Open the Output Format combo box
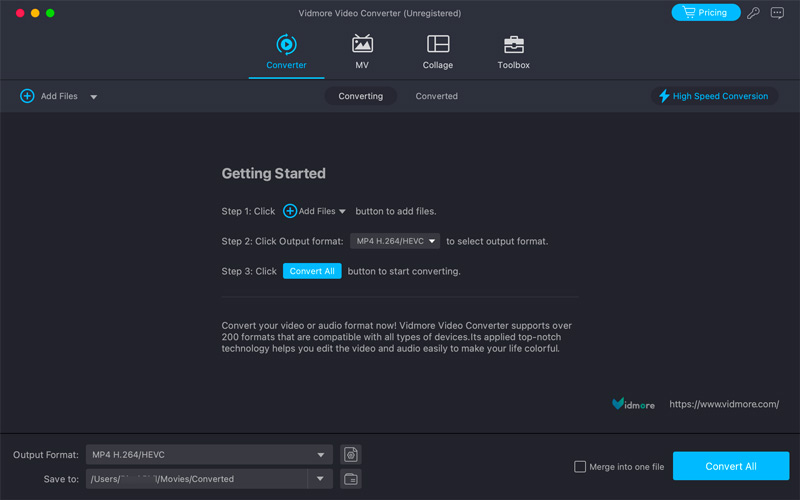 (x=209, y=455)
